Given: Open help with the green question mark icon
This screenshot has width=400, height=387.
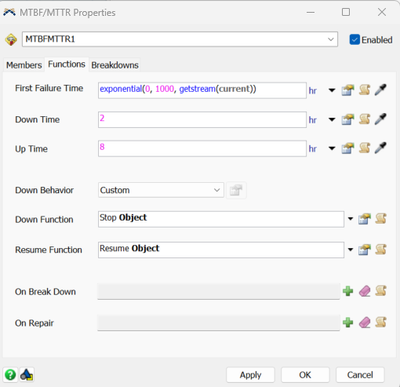Looking at the screenshot, I should tap(10, 375).
